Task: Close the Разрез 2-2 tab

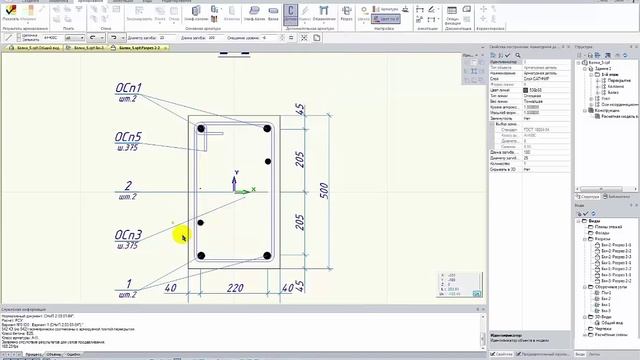Action: (165, 48)
